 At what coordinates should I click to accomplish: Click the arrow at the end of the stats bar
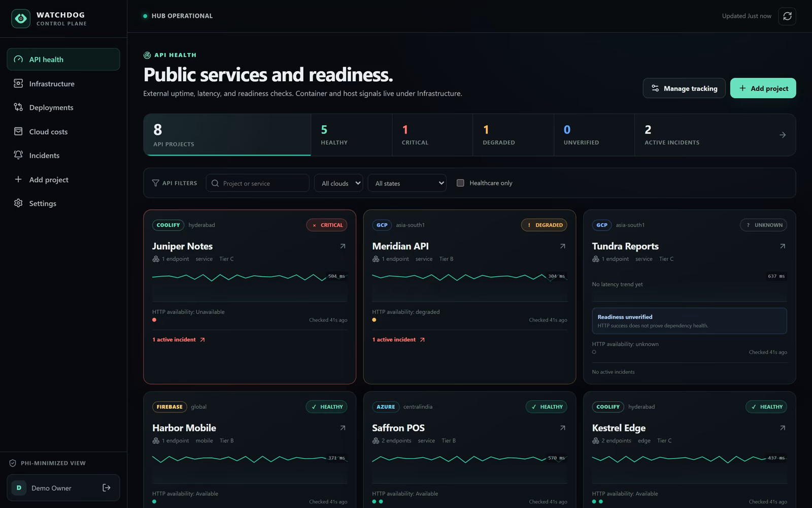pos(783,135)
